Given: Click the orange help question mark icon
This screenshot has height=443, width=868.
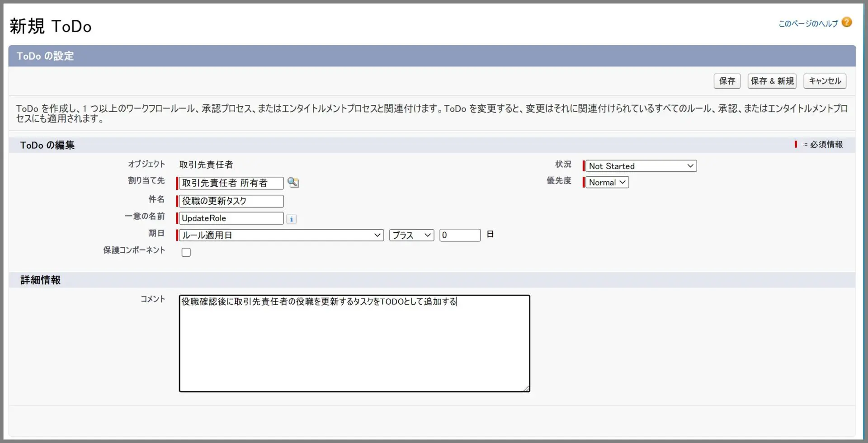Looking at the screenshot, I should (x=847, y=22).
